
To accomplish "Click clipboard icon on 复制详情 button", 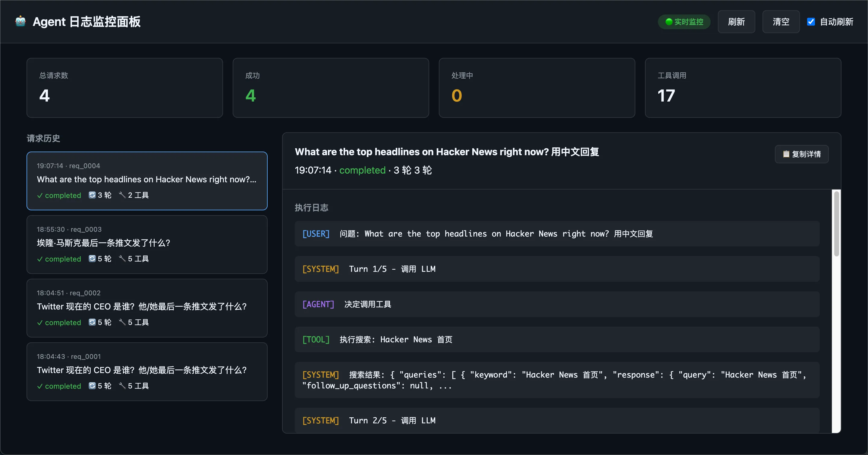I will (786, 154).
